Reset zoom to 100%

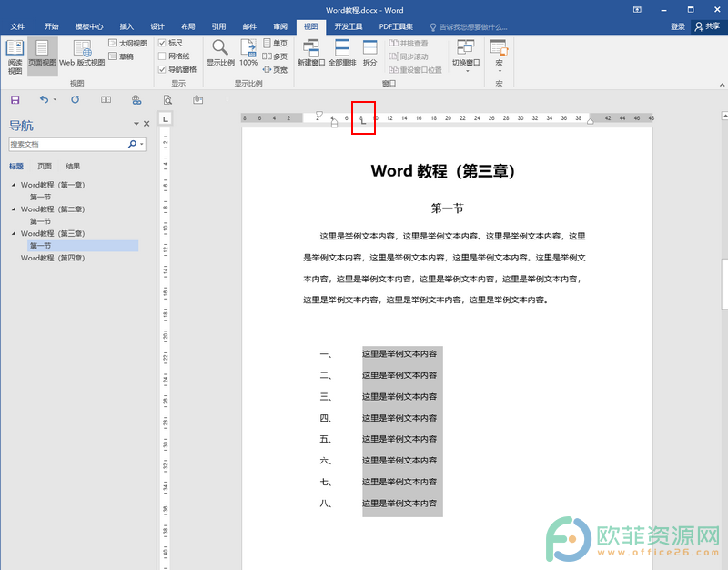[248, 53]
